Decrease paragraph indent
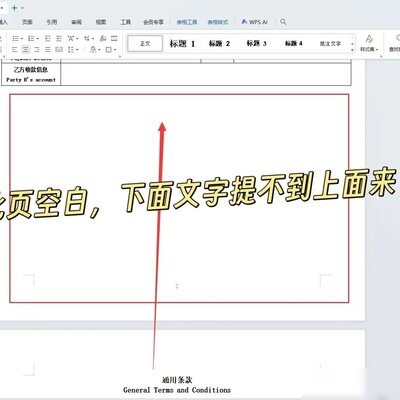The height and width of the screenshot is (400, 400). 48,39
